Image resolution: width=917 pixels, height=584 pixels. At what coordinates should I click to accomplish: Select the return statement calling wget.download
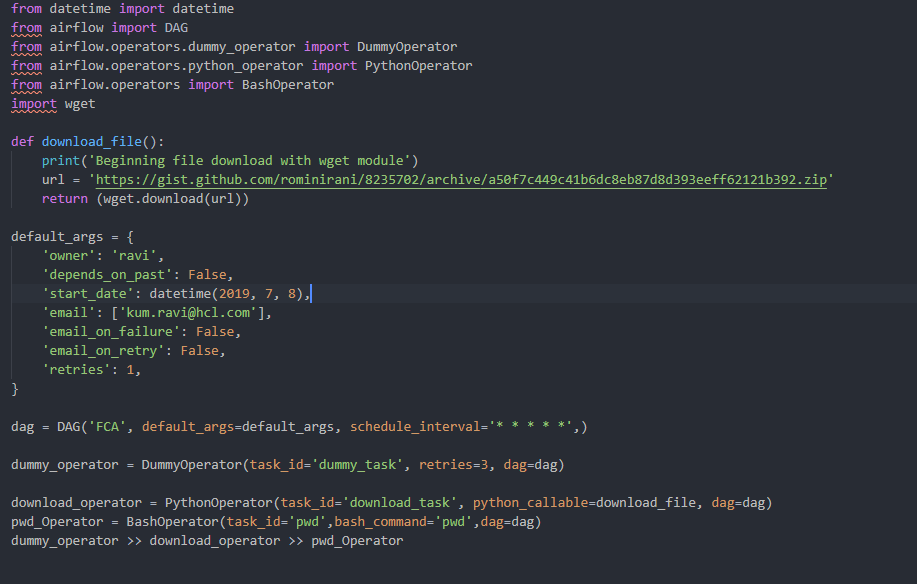[140, 198]
